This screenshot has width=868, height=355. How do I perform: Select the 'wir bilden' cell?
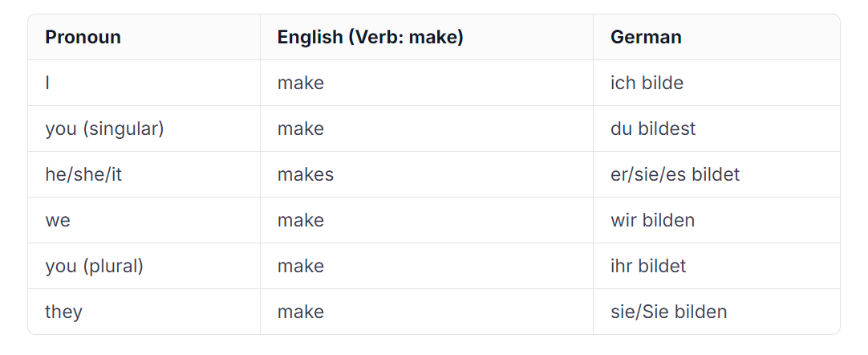point(653,220)
